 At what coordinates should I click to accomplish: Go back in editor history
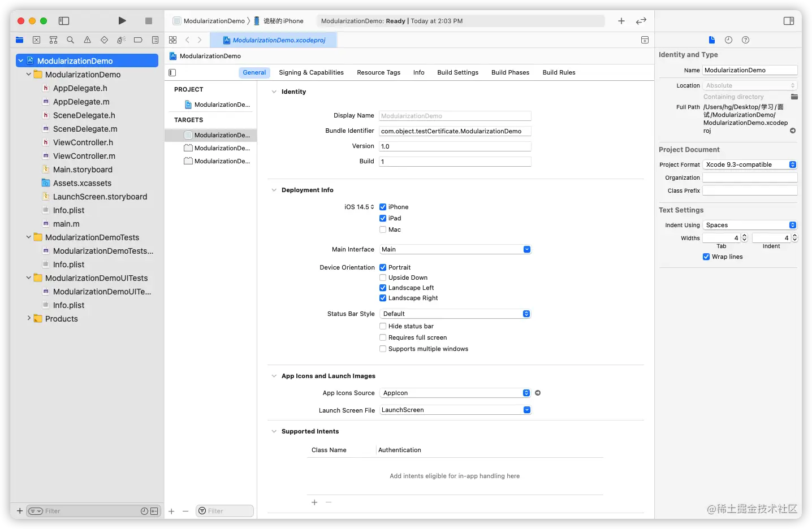[188, 40]
